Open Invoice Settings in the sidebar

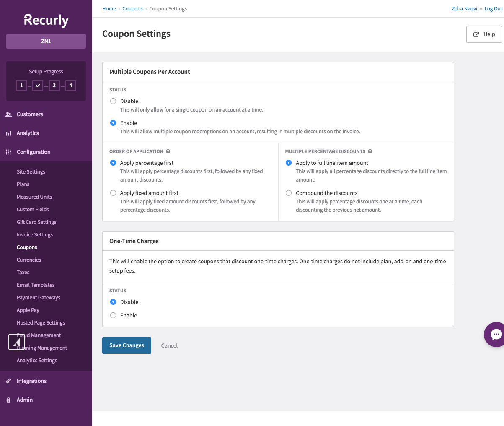tap(35, 235)
